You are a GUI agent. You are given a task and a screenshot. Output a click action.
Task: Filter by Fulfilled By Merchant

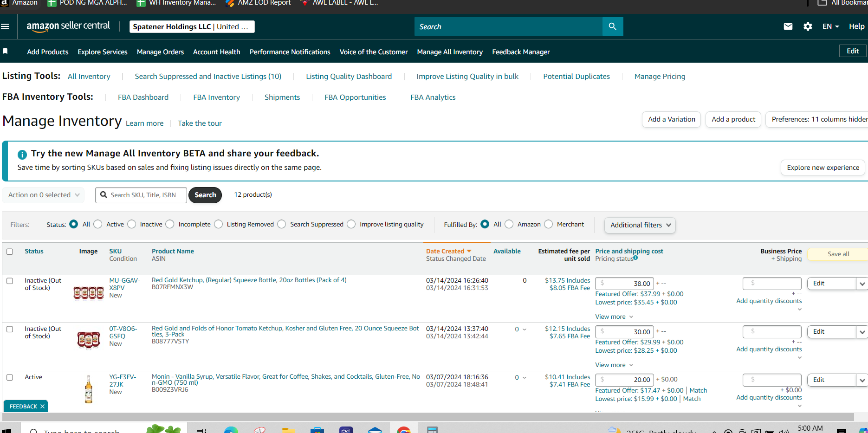[x=549, y=224]
